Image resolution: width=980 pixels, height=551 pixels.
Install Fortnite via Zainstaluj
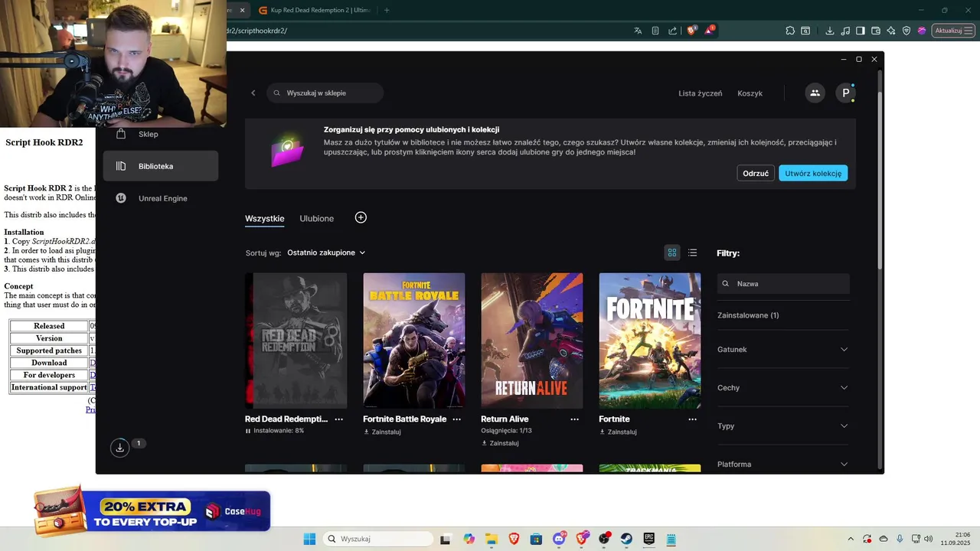[x=618, y=432]
